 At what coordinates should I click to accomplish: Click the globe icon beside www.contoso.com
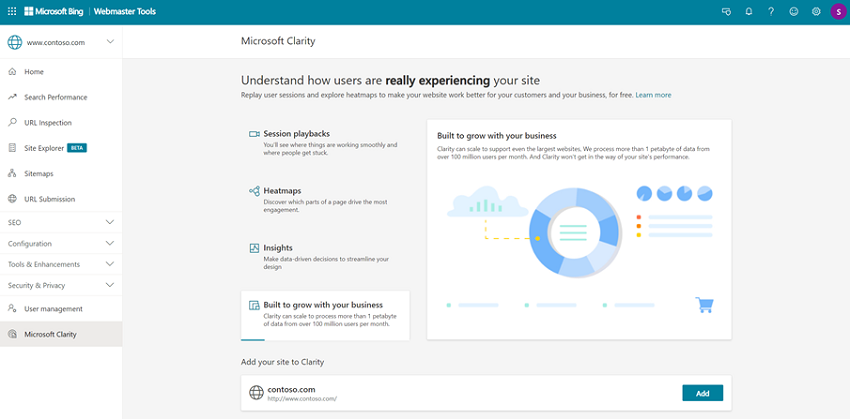pos(15,42)
